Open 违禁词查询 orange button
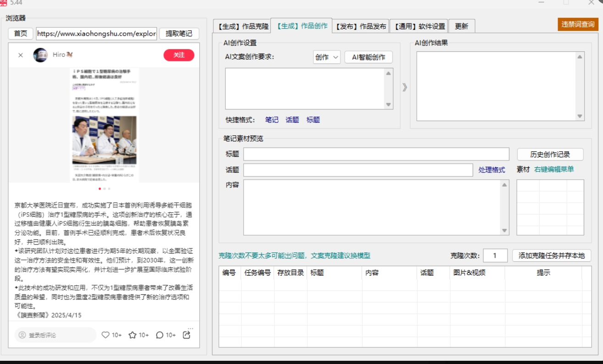 pos(578,24)
